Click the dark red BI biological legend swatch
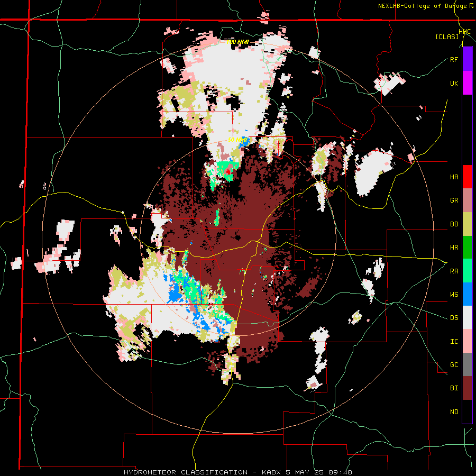476x476 pixels. [x=467, y=388]
